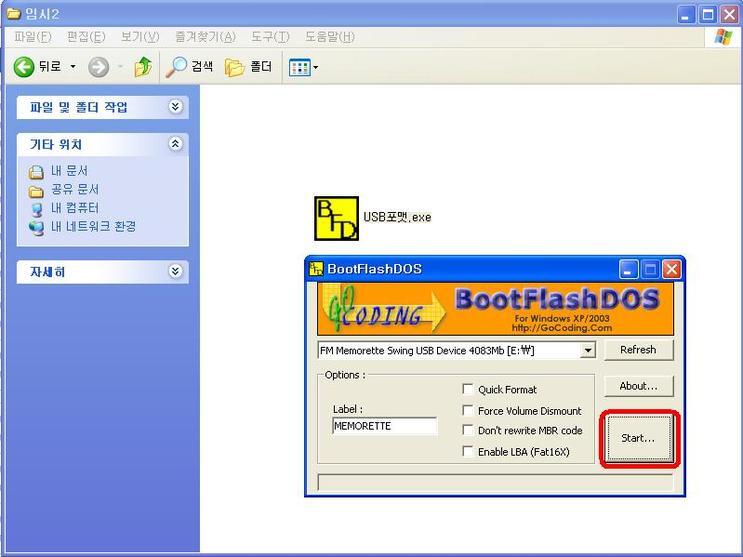Open the 도구(T) menu

(270, 37)
